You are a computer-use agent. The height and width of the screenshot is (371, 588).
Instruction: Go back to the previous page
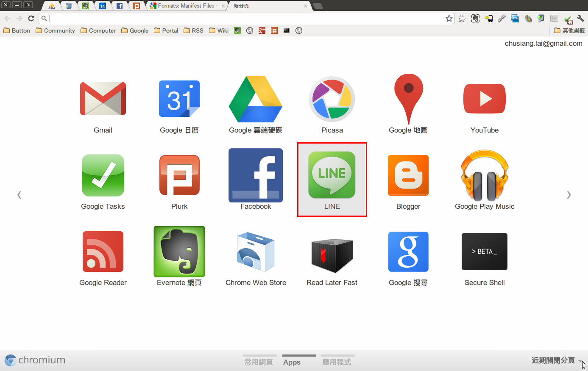coord(7,18)
